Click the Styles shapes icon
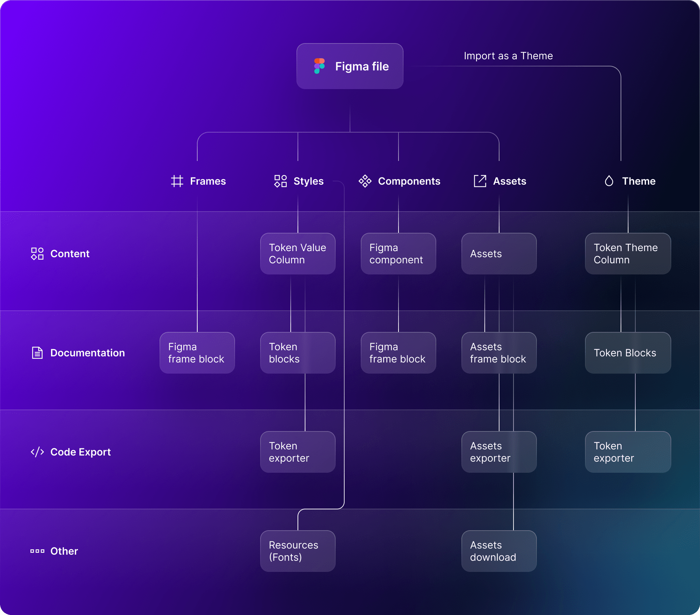Screen dimensions: 700x615 (280, 181)
